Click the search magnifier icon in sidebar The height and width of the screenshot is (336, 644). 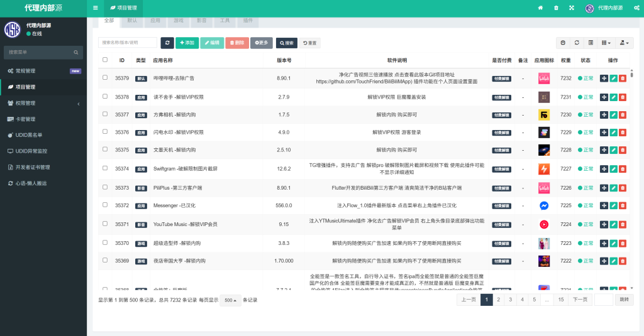pyautogui.click(x=76, y=53)
